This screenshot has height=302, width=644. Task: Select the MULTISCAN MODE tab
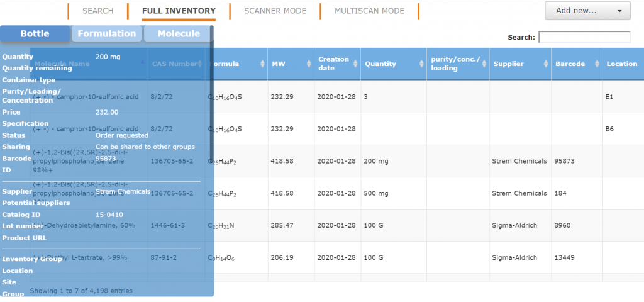369,11
